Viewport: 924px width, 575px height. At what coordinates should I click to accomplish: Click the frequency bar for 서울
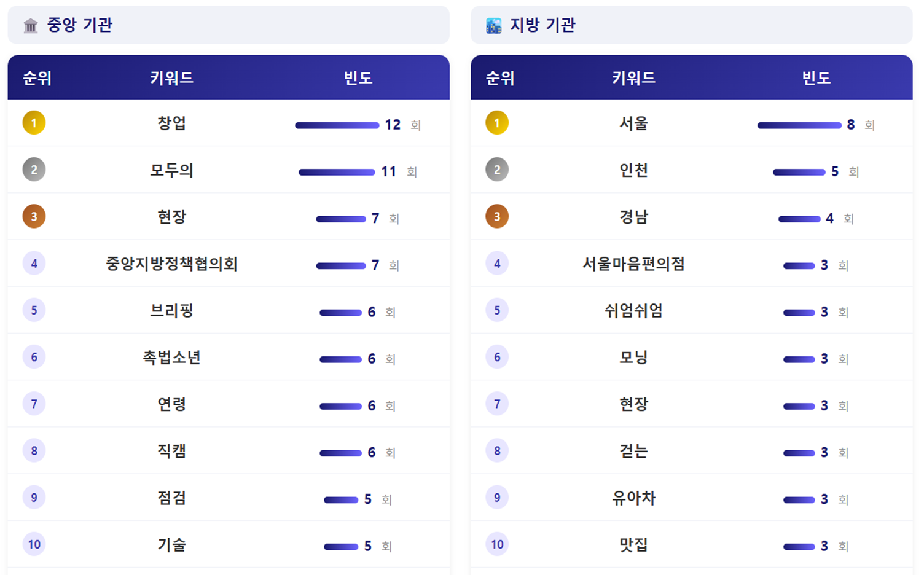coord(799,125)
